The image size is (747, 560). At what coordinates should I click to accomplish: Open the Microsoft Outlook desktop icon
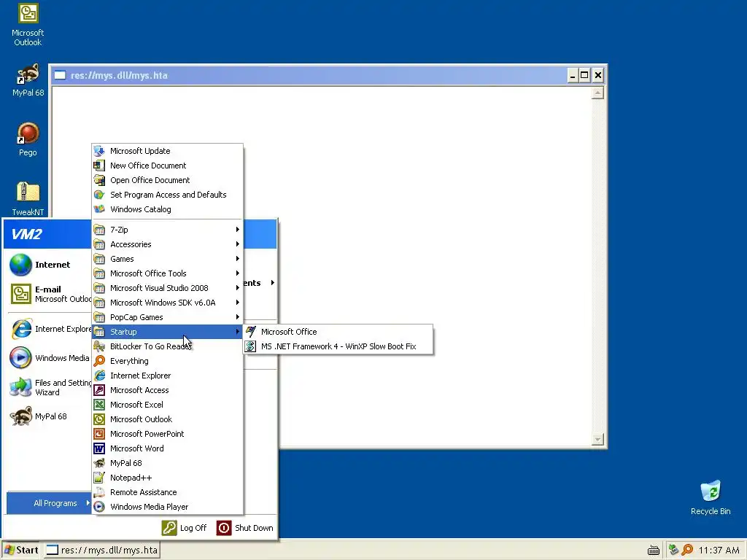(28, 25)
